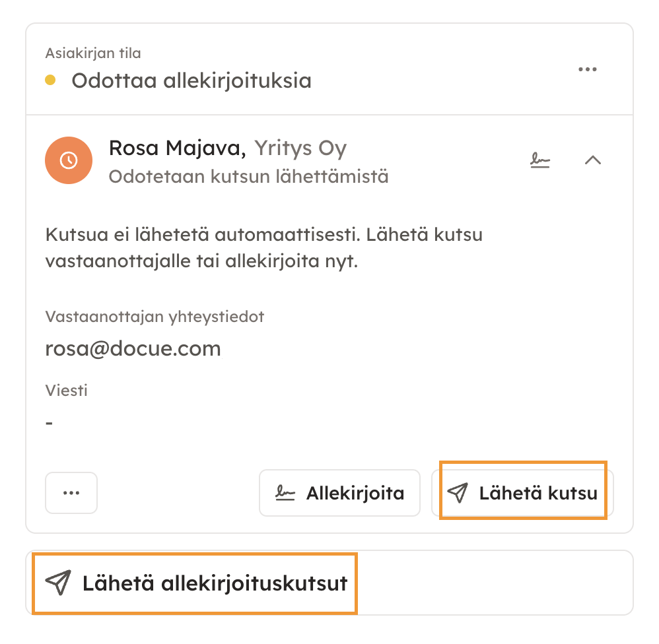The image size is (659, 644).
Task: Click the rosa@docue.com email address
Action: pos(133,348)
